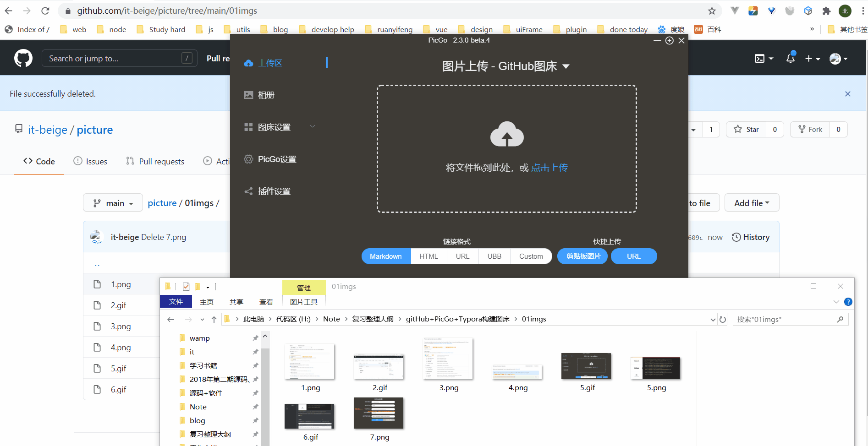Image resolution: width=868 pixels, height=446 pixels.
Task: Open the GitHub图床 uploader dropdown arrow
Action: (x=566, y=66)
